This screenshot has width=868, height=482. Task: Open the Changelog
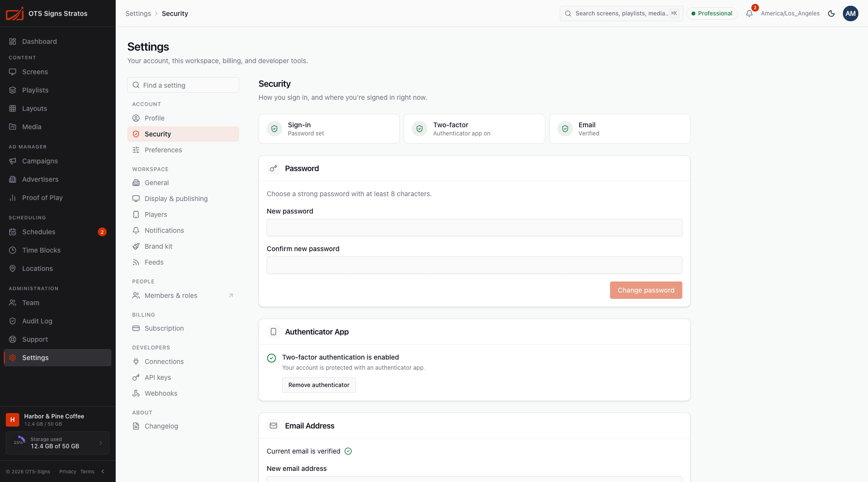point(183,426)
